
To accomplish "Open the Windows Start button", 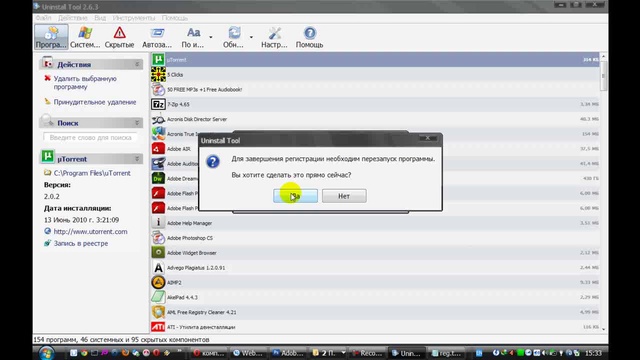I will (x=46, y=353).
